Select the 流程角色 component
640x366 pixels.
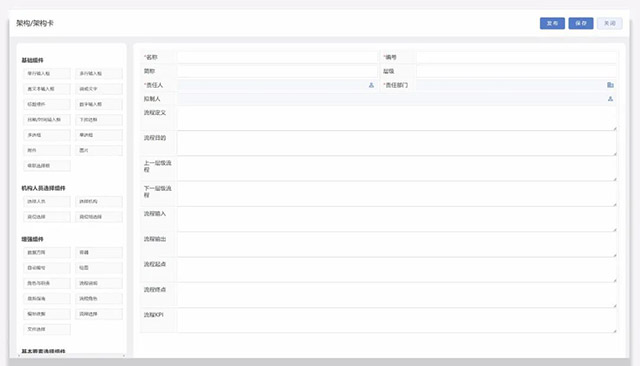coord(98,299)
